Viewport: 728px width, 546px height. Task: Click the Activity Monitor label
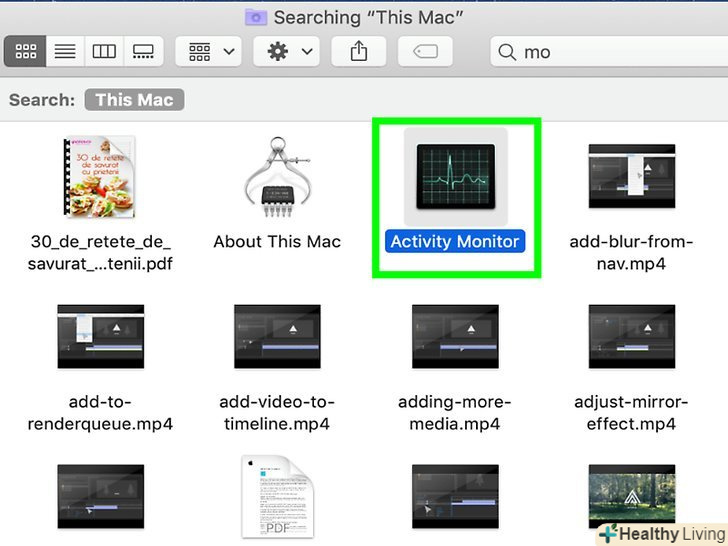(x=455, y=241)
